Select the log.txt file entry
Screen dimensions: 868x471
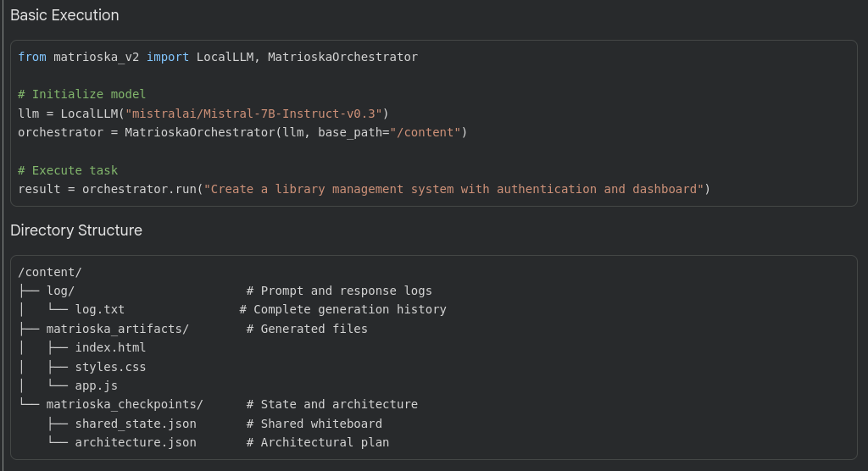(99, 309)
